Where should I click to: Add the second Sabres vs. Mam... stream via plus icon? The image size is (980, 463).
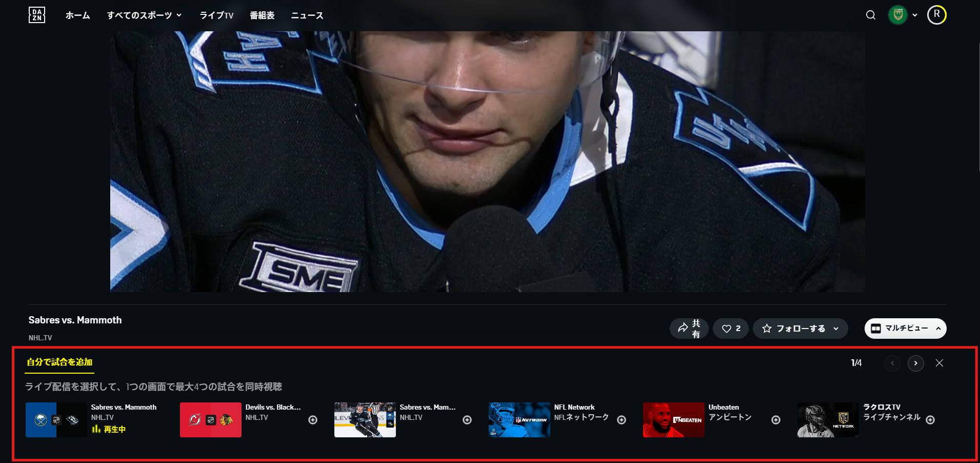[467, 420]
